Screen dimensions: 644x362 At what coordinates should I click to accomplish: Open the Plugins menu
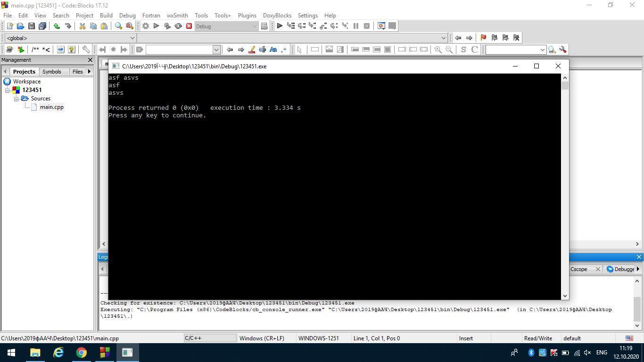pos(247,15)
